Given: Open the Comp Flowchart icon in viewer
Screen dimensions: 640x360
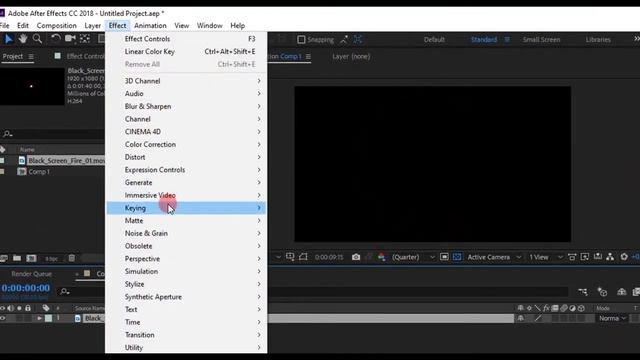Looking at the screenshot, I should coord(610,257).
